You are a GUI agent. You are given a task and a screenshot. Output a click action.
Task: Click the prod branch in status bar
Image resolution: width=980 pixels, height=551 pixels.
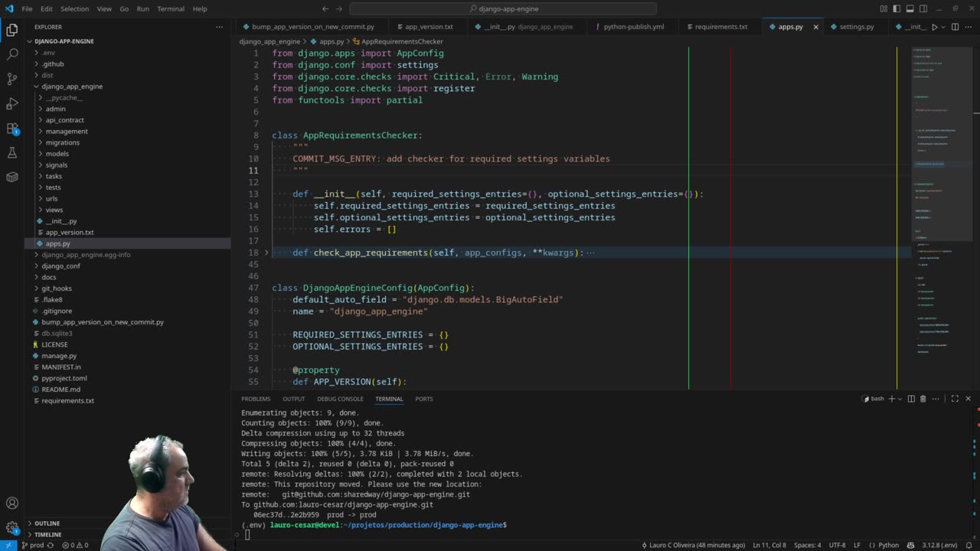(36, 545)
